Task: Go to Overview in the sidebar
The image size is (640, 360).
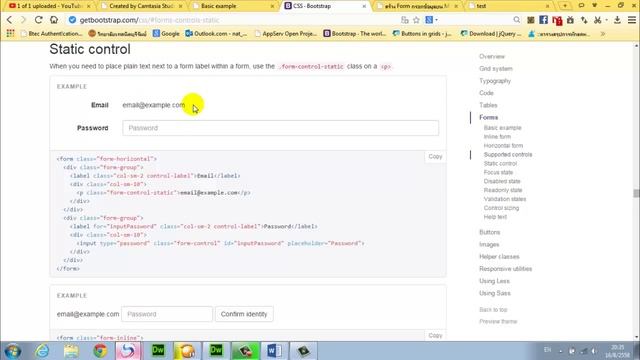Action: (492, 56)
